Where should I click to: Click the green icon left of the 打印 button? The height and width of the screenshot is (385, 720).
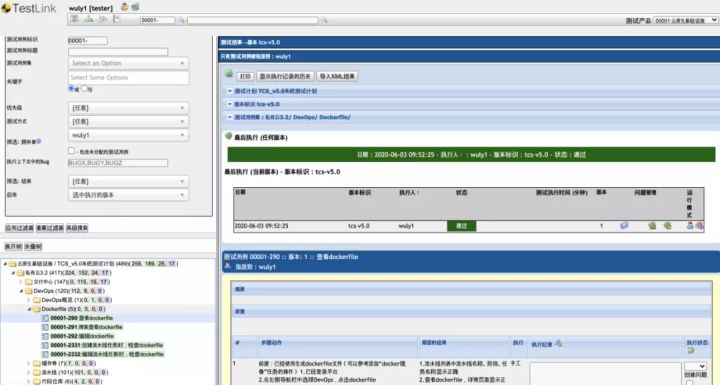(229, 74)
